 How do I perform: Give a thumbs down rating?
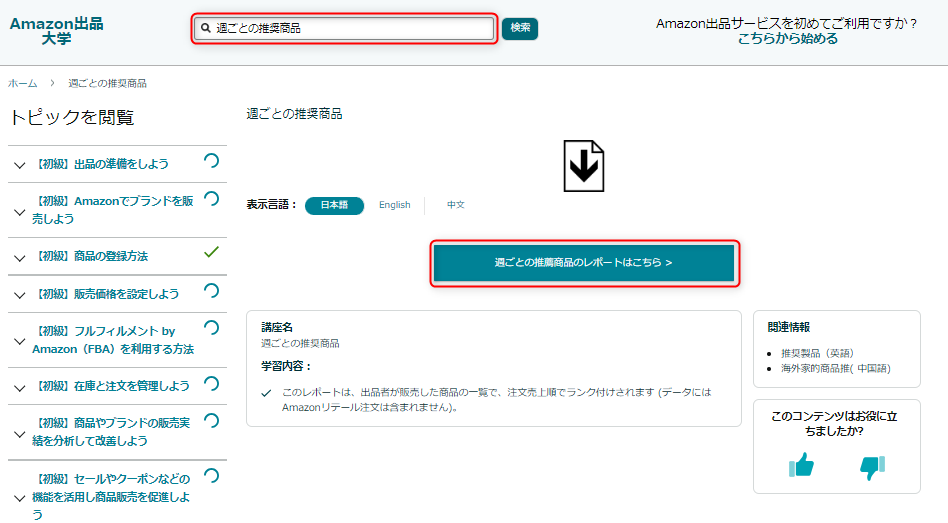pos(872,467)
